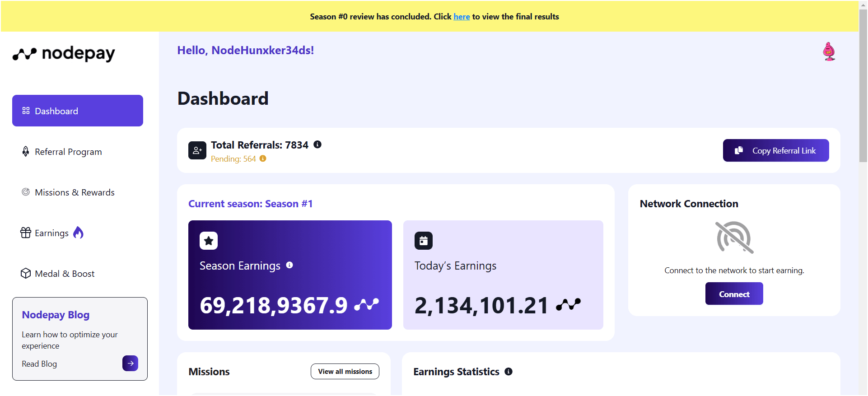This screenshot has height=396, width=868.
Task: Open the blog via the arrow button
Action: tap(130, 363)
